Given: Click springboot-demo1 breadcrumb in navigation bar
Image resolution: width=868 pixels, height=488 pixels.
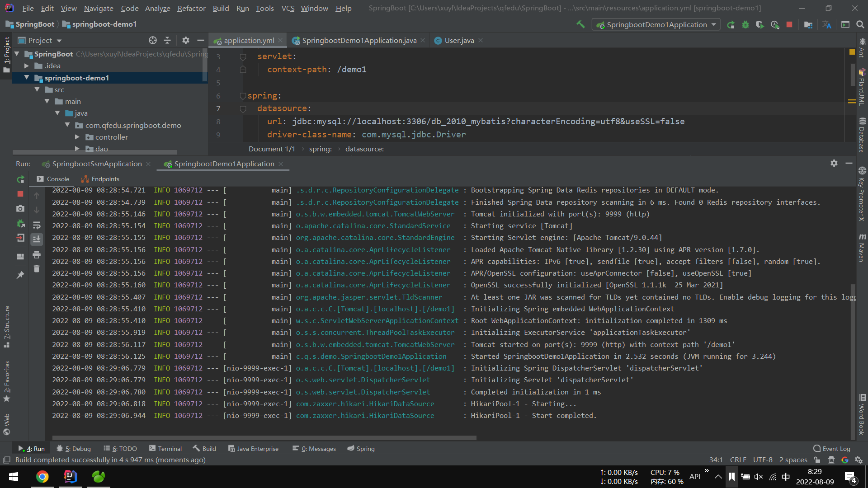Looking at the screenshot, I should [99, 24].
